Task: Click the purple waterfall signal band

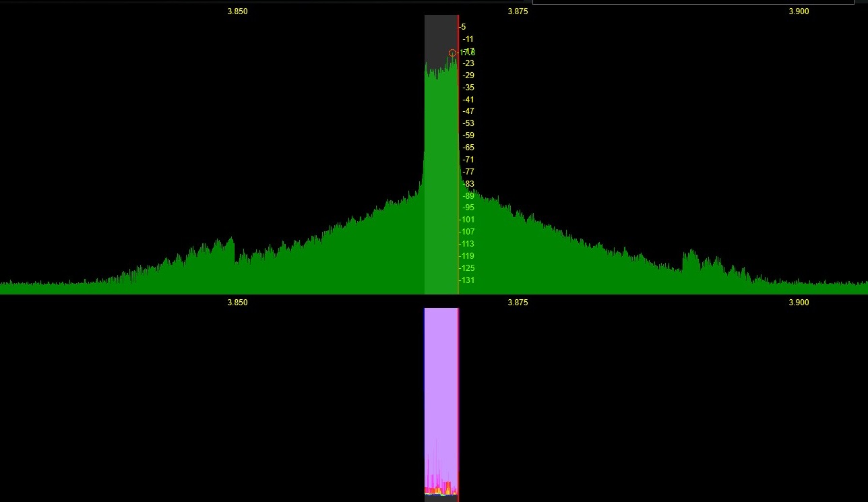Action: (441, 377)
